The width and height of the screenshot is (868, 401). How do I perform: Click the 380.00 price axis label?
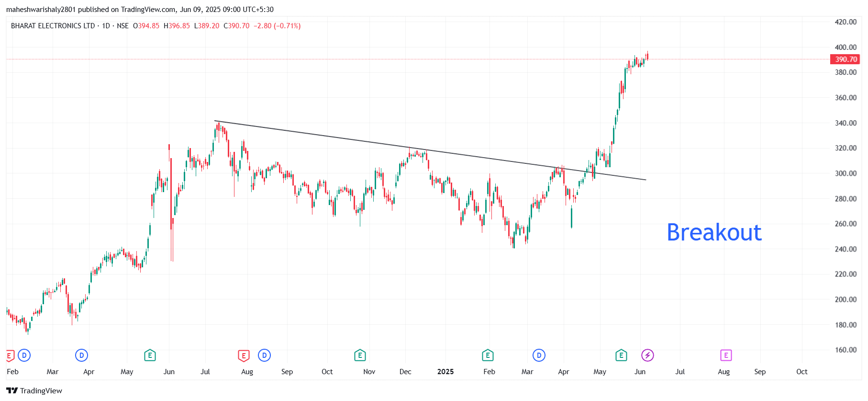[x=846, y=72]
